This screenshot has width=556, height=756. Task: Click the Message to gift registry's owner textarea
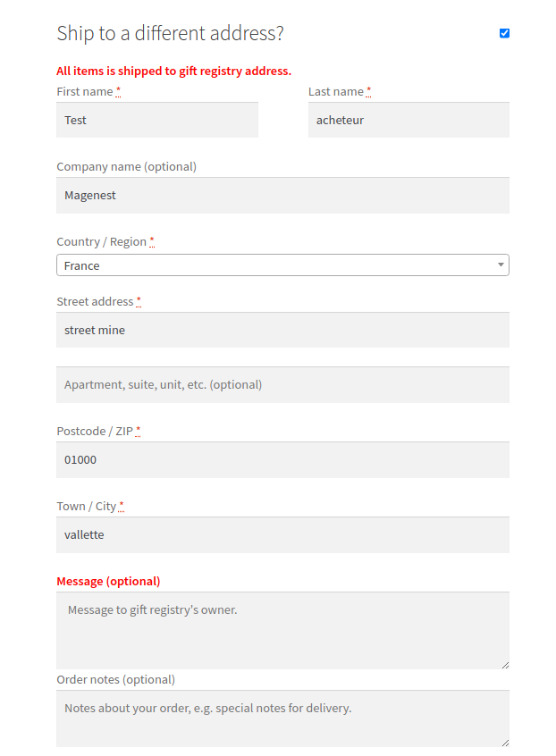coord(282,629)
